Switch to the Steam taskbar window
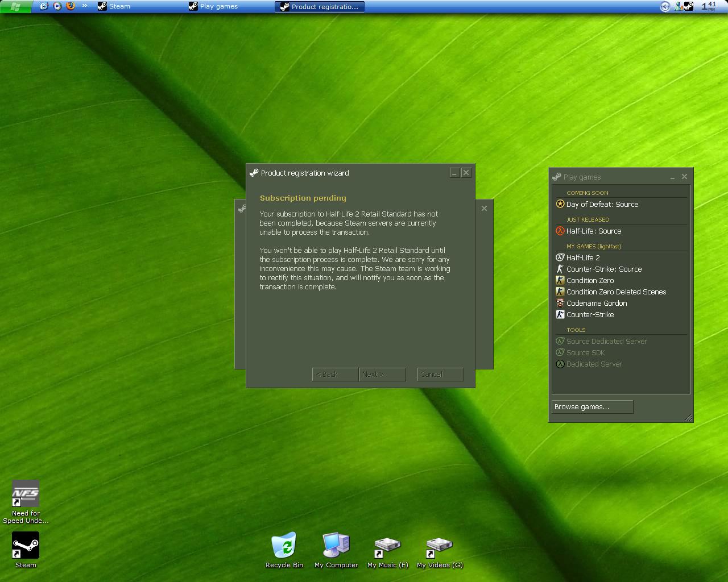728x582 pixels. tap(136, 6)
